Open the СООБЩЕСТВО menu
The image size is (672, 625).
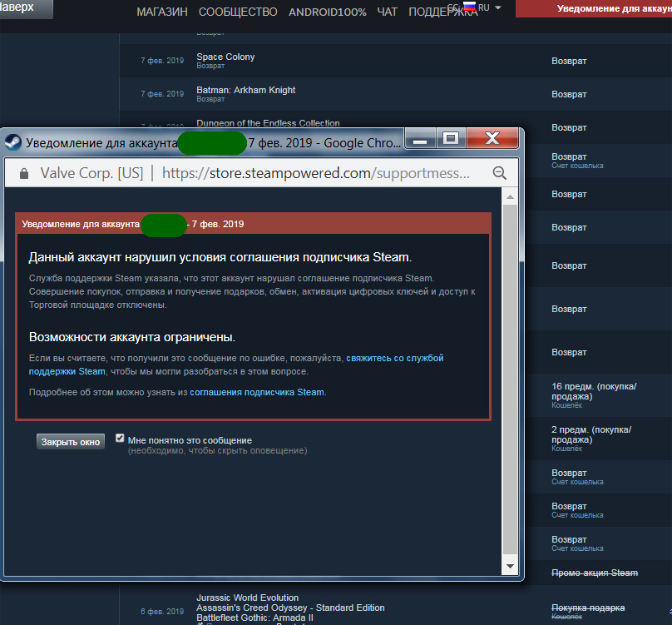(x=238, y=12)
